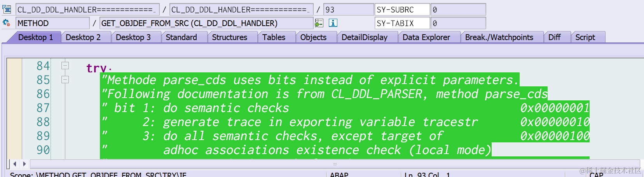Open the Objects tab
The image size is (644, 177).
coord(314,37)
